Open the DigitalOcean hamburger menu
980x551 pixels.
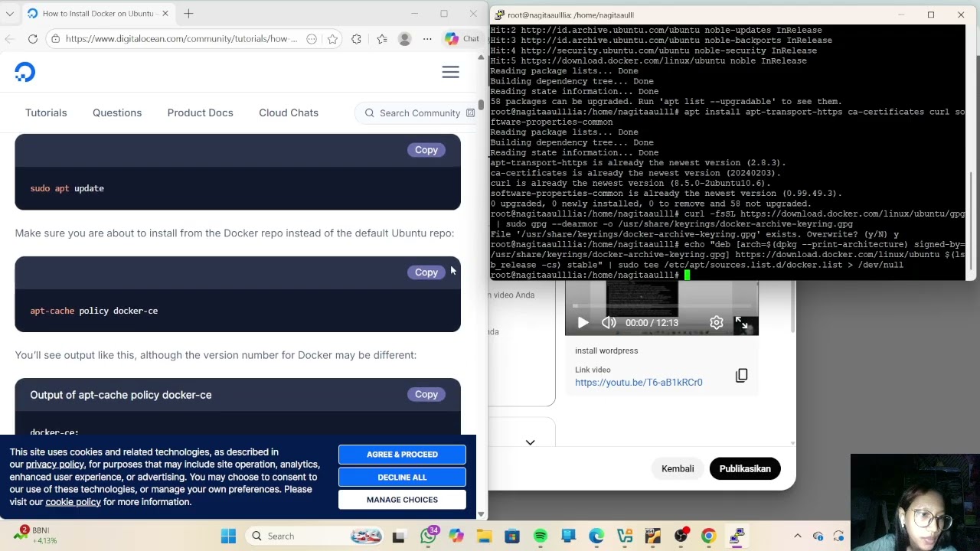450,72
